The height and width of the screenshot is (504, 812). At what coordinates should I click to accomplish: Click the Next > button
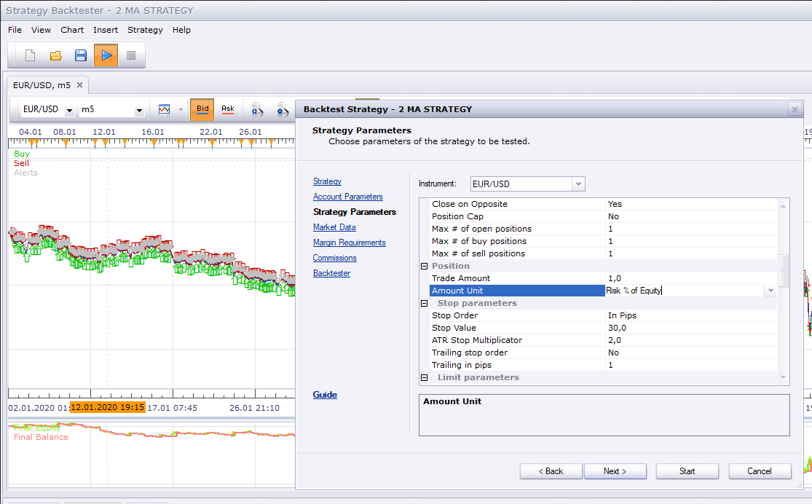point(615,471)
